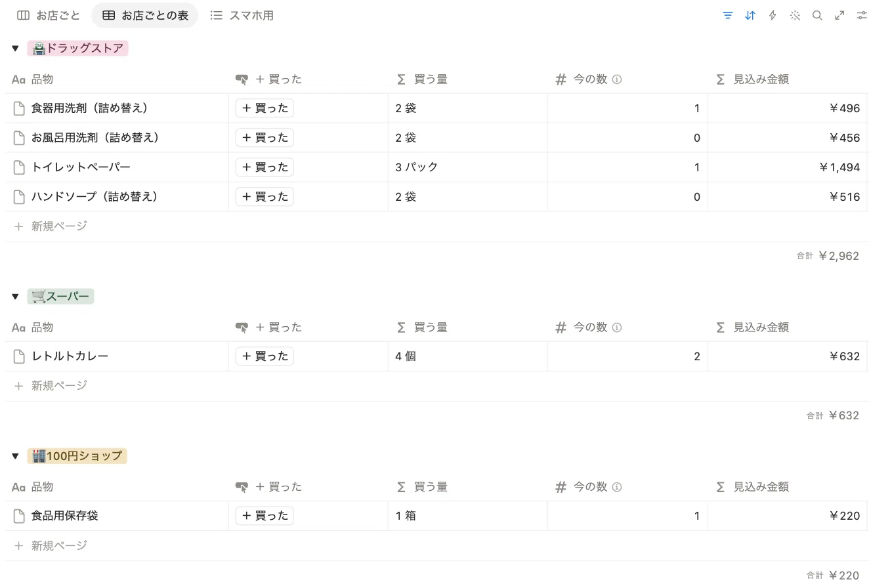The image size is (869, 588).
Task: Click the 4 個 quantity cell
Action: (x=468, y=356)
